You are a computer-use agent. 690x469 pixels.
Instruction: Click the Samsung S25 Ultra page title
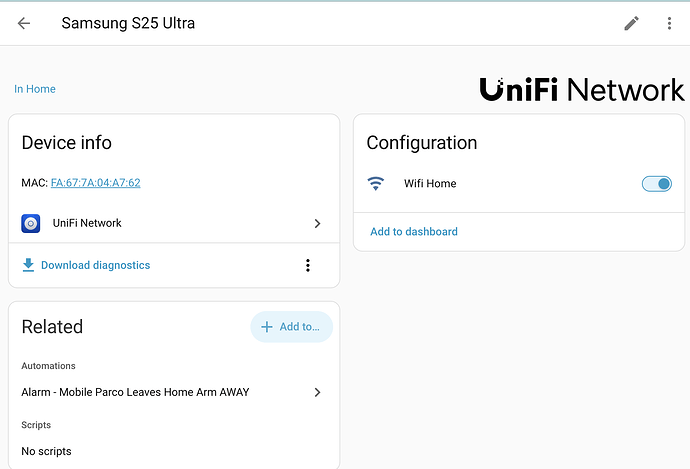128,23
